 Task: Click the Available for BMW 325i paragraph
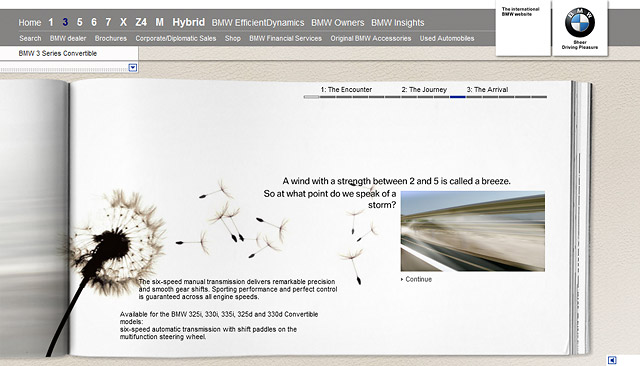219,326
